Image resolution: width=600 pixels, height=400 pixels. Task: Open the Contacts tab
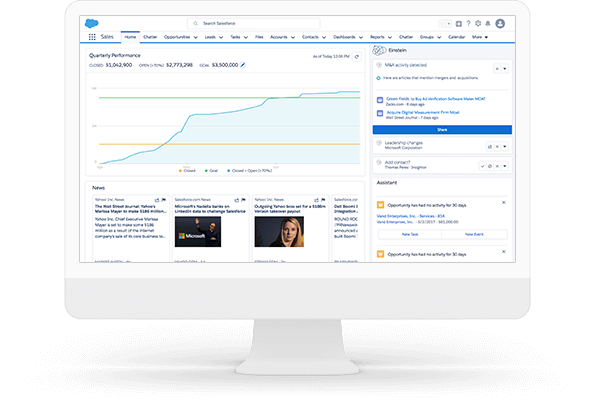click(x=310, y=37)
